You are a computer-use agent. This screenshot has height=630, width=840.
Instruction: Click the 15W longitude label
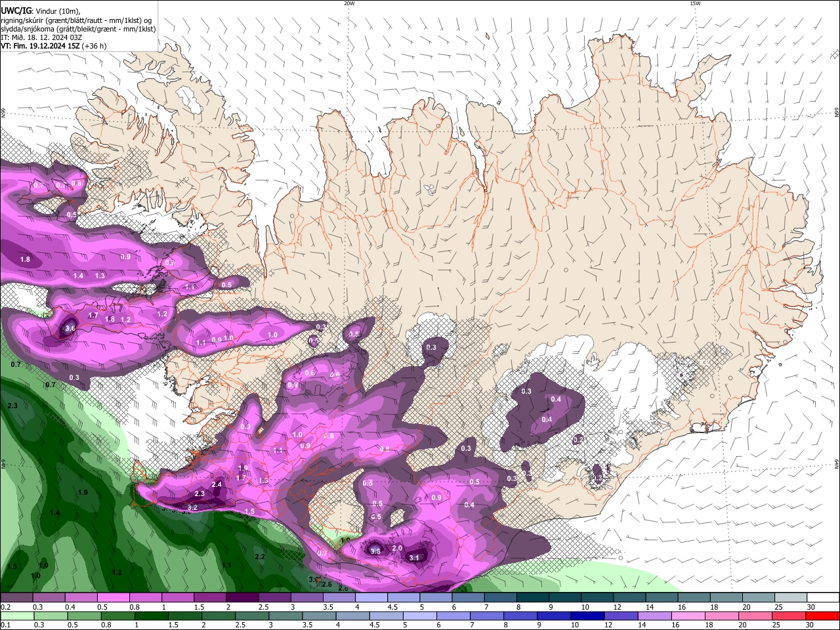tap(695, 3)
